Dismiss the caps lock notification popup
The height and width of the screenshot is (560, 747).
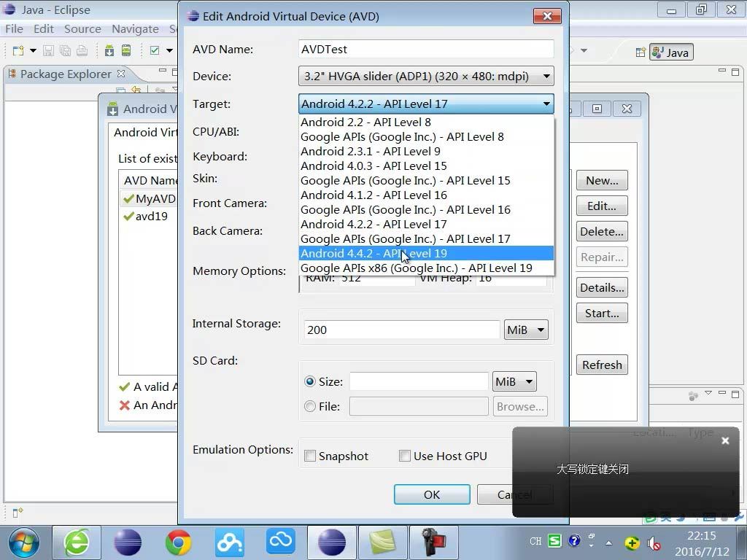pyautogui.click(x=725, y=440)
